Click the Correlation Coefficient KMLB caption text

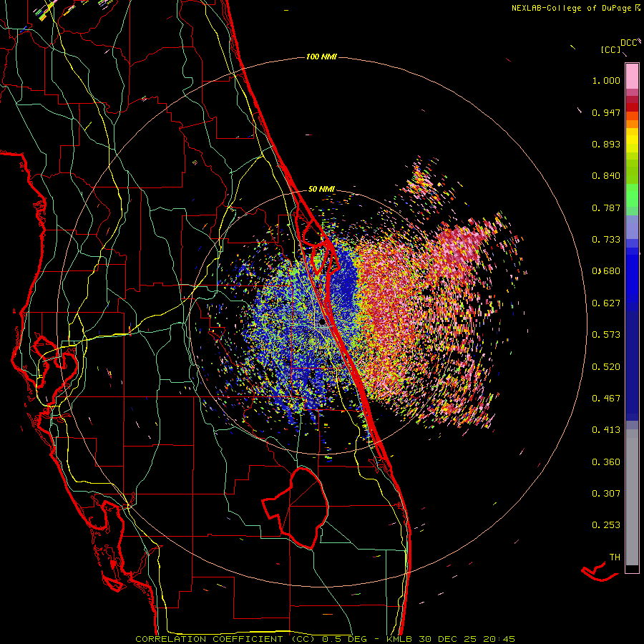click(x=325, y=639)
